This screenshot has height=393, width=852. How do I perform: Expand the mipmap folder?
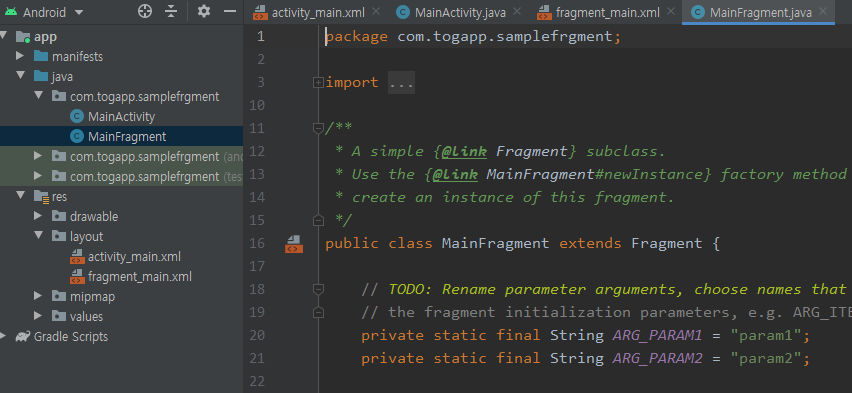pyautogui.click(x=38, y=296)
